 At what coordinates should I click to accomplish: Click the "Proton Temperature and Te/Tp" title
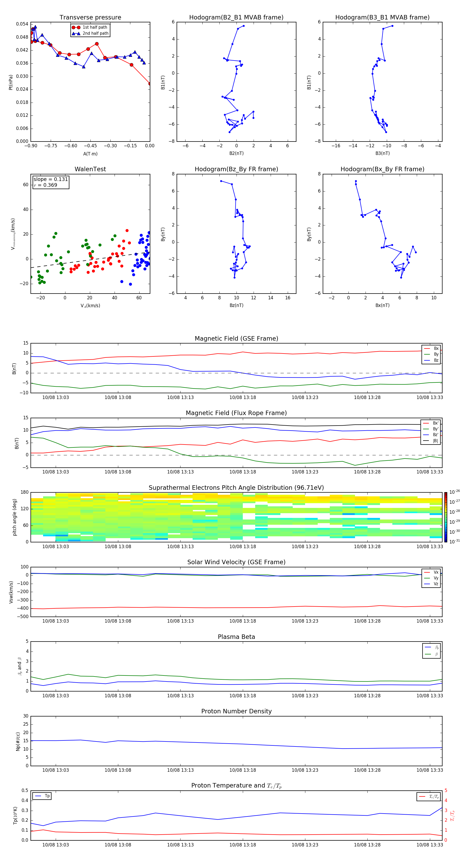pos(236,786)
